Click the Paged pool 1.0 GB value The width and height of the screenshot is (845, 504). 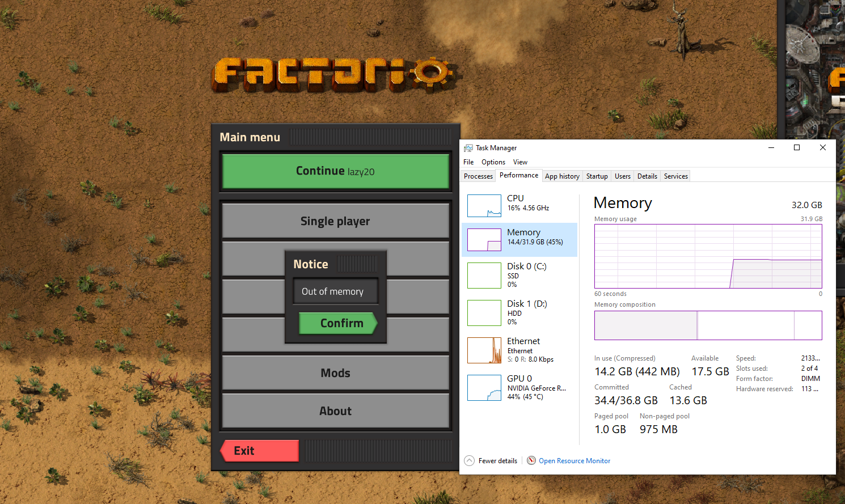(610, 429)
